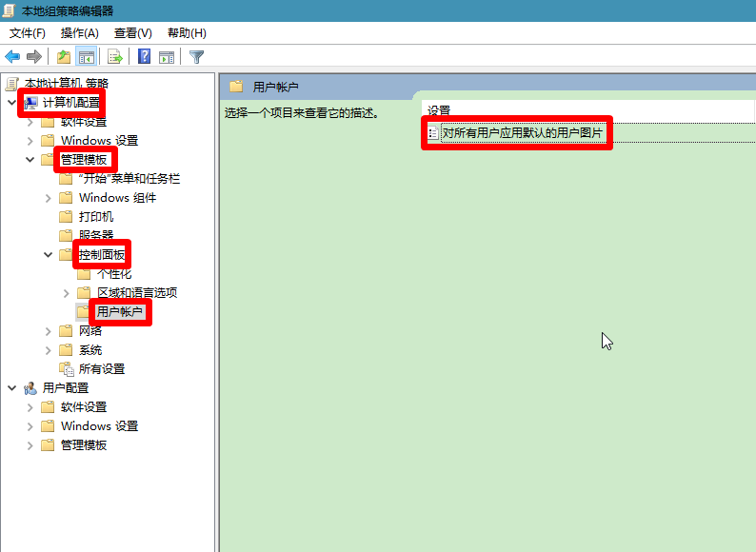Image resolution: width=756 pixels, height=552 pixels.
Task: Expand 管理模板 under 用户配置
Action: tap(30, 445)
